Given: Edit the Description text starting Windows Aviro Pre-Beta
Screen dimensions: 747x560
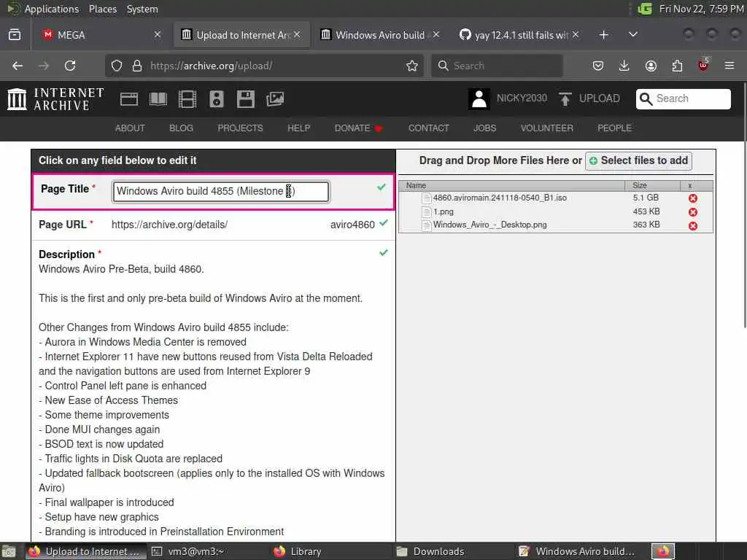Looking at the screenshot, I should tap(121, 269).
